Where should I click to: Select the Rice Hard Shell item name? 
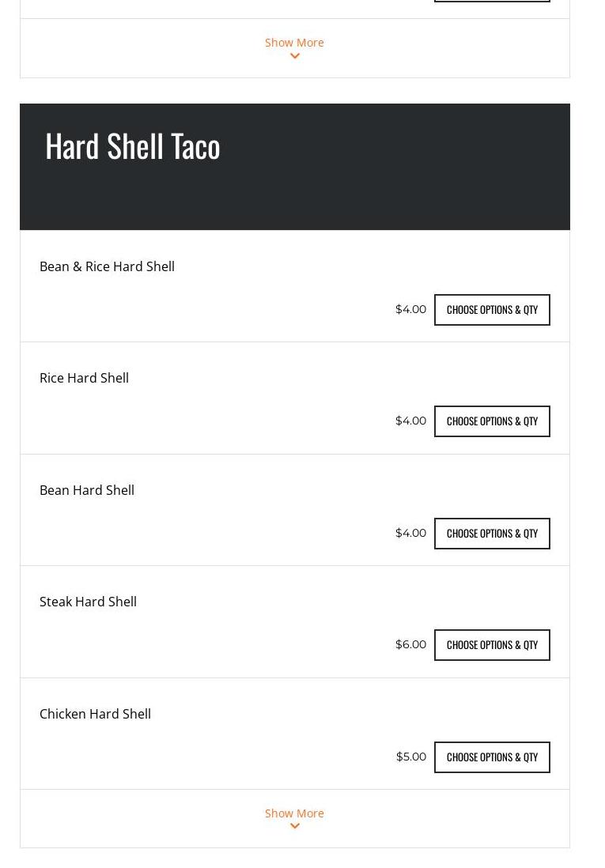(x=84, y=378)
